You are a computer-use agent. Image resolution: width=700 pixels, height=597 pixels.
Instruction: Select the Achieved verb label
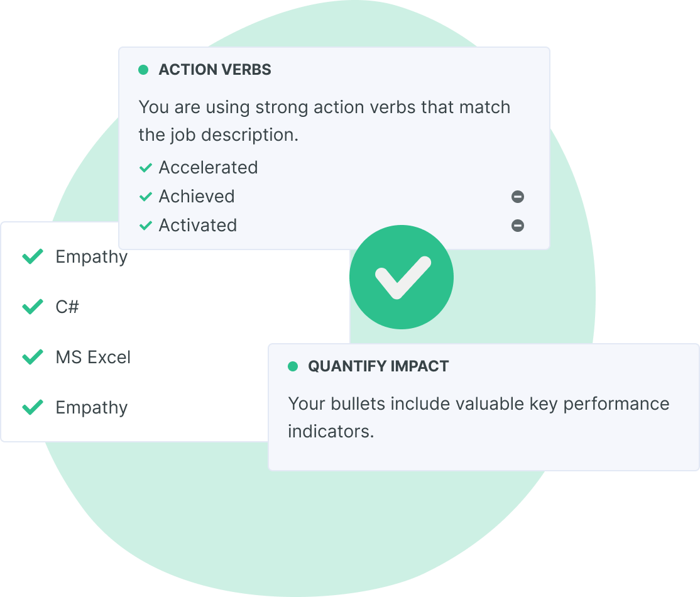tap(197, 197)
